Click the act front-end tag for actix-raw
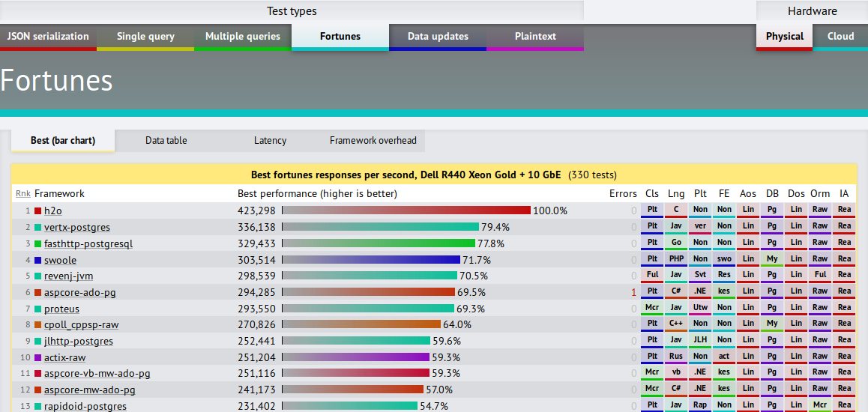 pyautogui.click(x=724, y=357)
